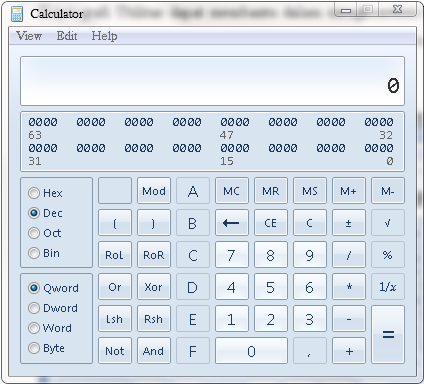The image size is (424, 384).
Task: Click the RoL rotate left button
Action: pos(115,255)
